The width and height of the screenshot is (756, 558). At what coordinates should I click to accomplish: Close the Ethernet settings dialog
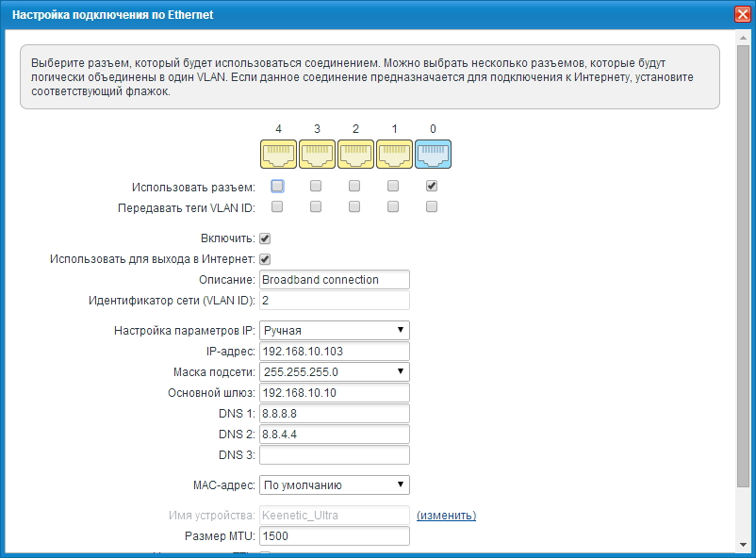(742, 14)
